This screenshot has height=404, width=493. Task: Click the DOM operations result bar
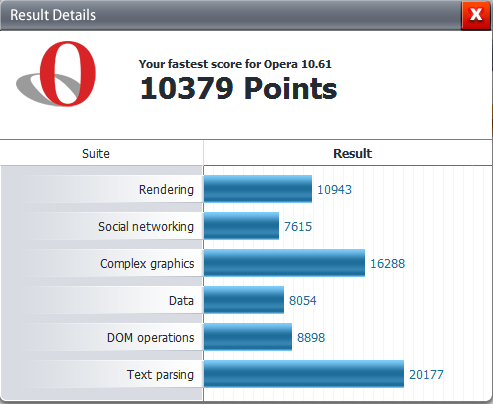click(248, 337)
